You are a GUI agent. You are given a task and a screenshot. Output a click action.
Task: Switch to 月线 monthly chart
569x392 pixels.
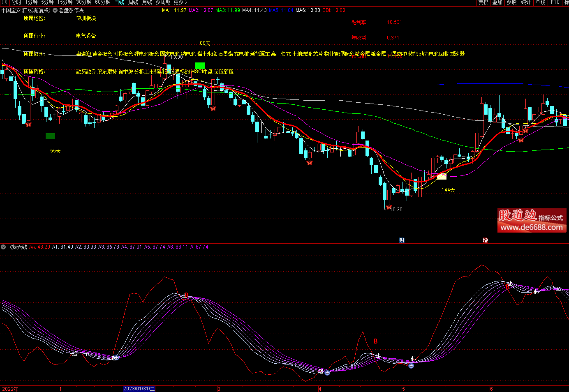click(x=147, y=2)
